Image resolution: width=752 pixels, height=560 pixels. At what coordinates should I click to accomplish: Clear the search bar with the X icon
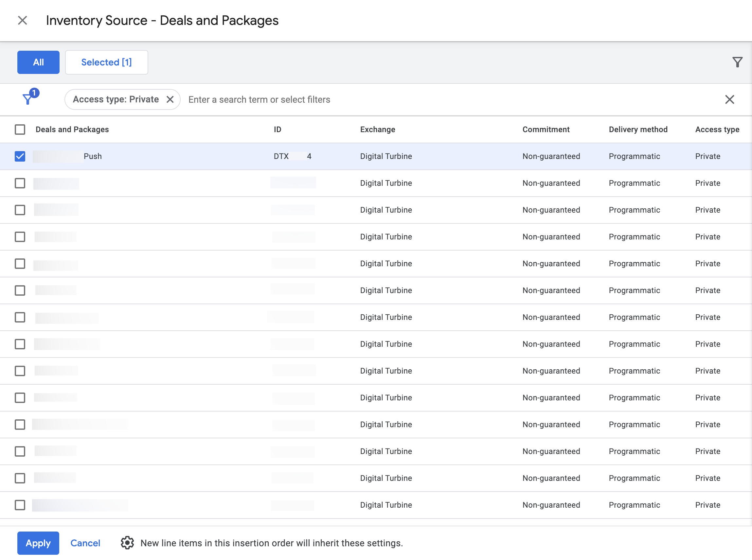[x=730, y=99]
